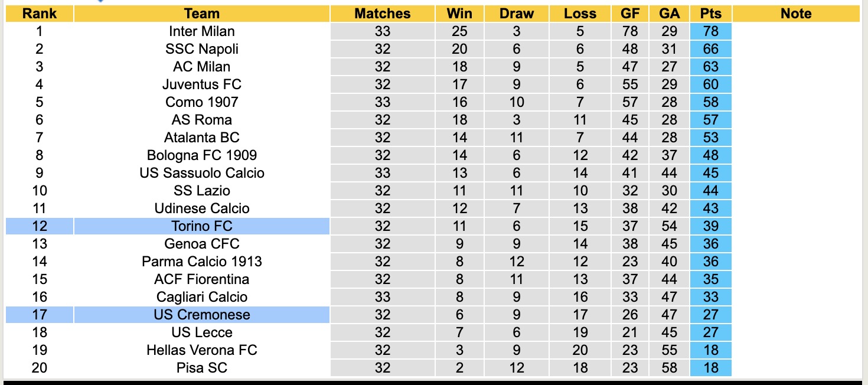Click the Pts column header

point(710,14)
